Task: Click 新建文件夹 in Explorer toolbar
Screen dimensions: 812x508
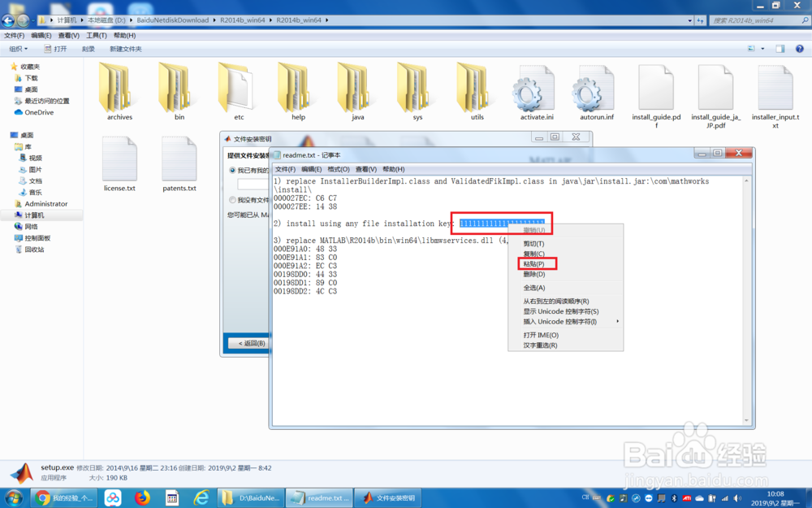Action: click(x=125, y=49)
